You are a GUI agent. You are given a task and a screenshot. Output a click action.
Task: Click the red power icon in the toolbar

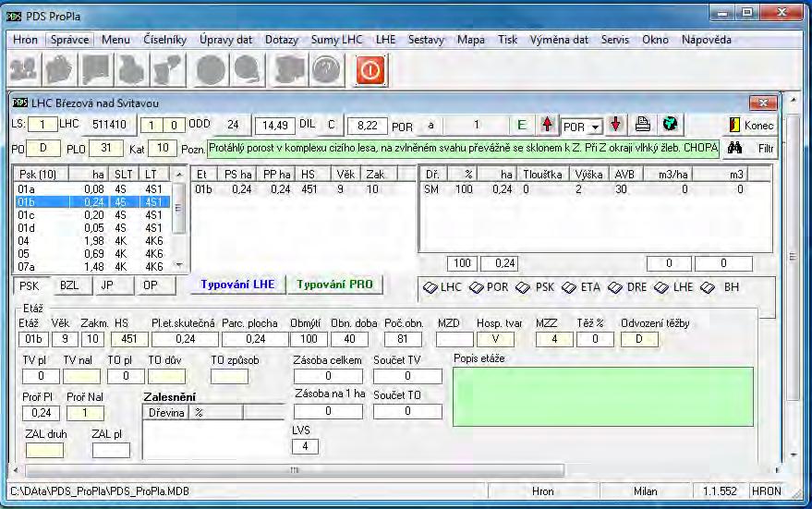pos(370,70)
